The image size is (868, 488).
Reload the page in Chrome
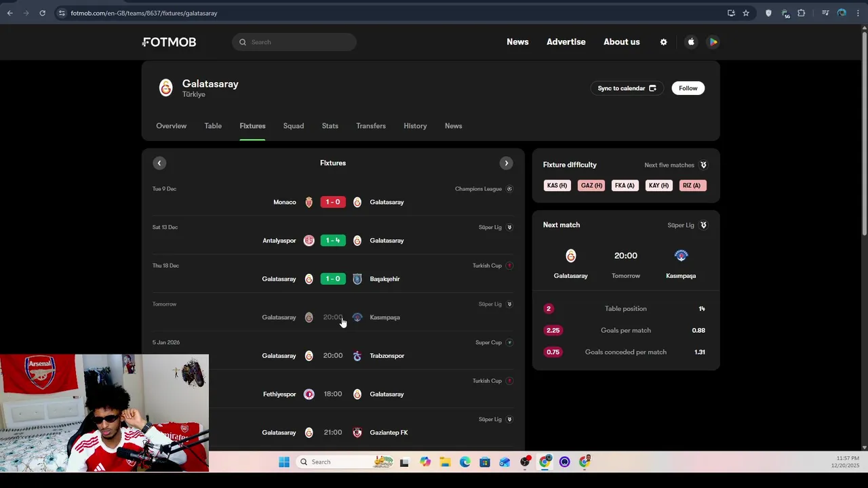42,13
